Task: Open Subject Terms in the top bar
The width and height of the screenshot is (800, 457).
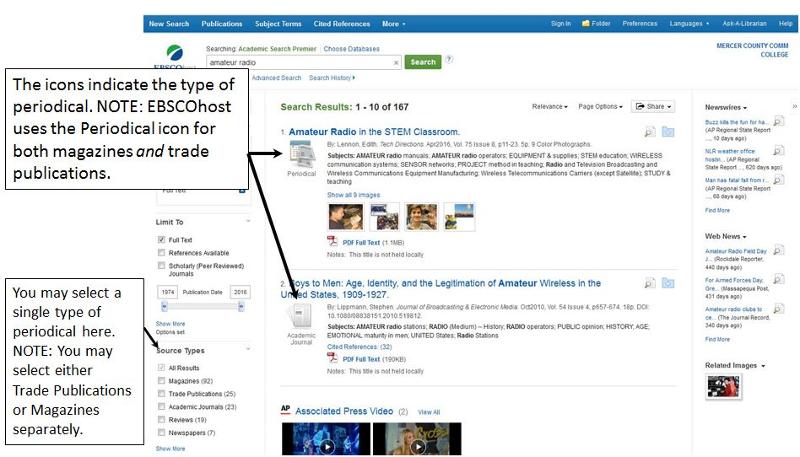Action: (x=278, y=23)
